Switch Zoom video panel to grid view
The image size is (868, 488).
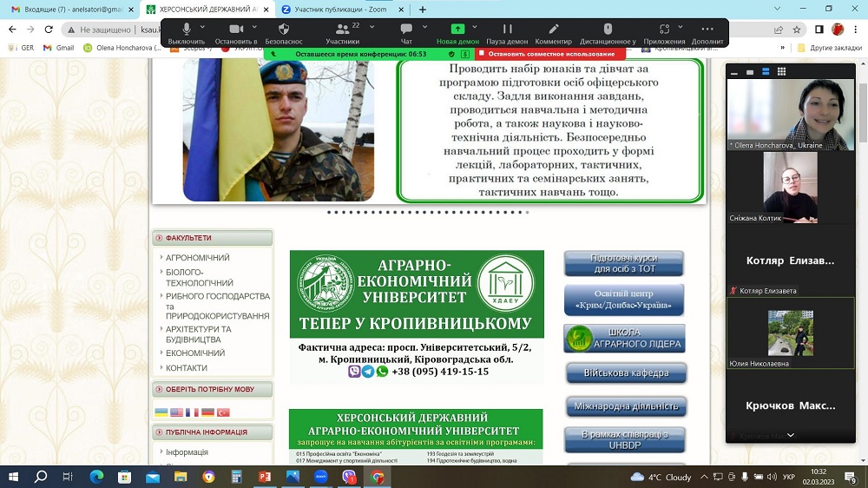[781, 71]
